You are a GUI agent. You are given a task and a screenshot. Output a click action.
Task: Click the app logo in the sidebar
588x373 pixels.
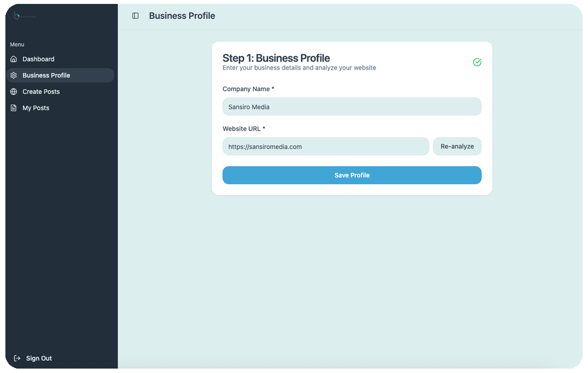coord(24,16)
